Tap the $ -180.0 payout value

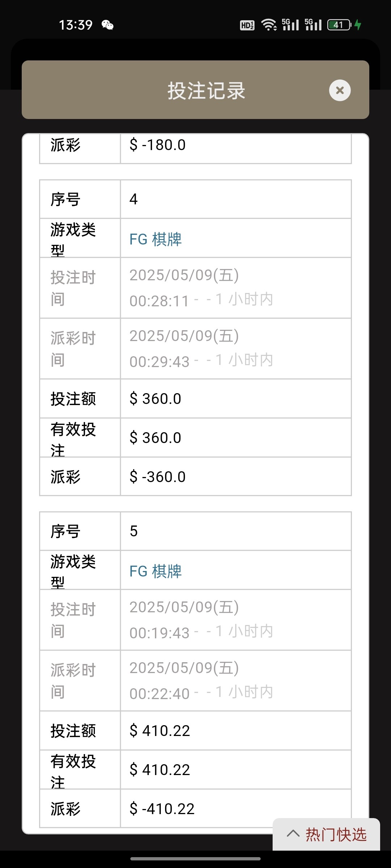tap(157, 145)
